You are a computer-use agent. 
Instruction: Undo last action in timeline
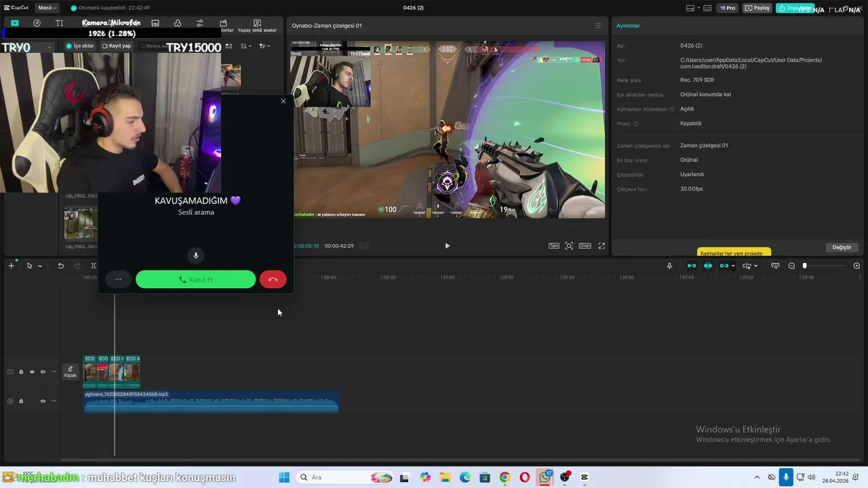pyautogui.click(x=60, y=266)
